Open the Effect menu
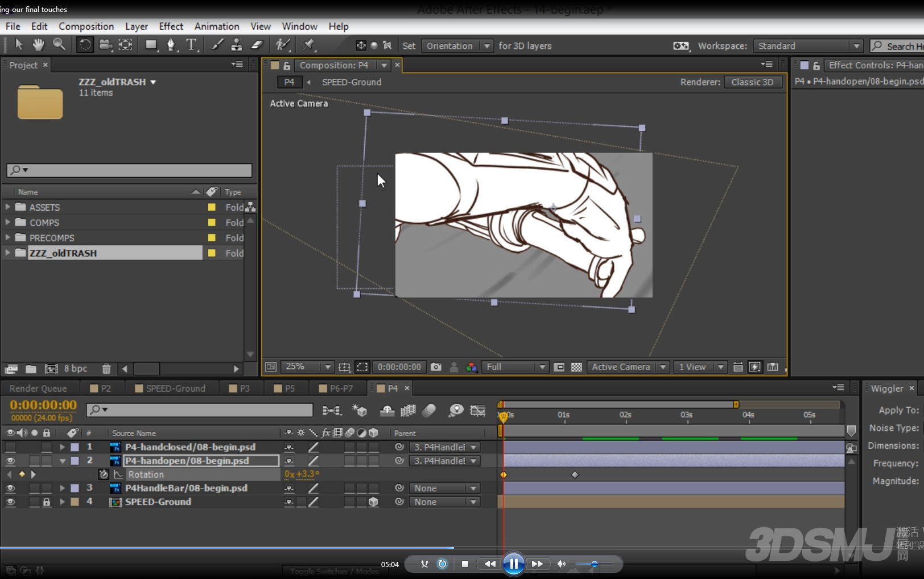924x579 pixels. tap(171, 26)
